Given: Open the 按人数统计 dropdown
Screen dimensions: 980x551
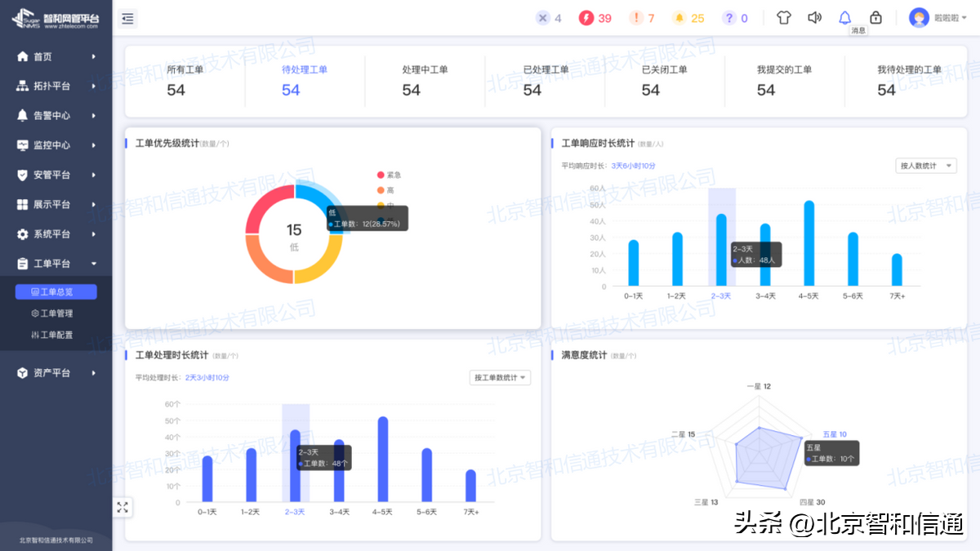Looking at the screenshot, I should [925, 164].
